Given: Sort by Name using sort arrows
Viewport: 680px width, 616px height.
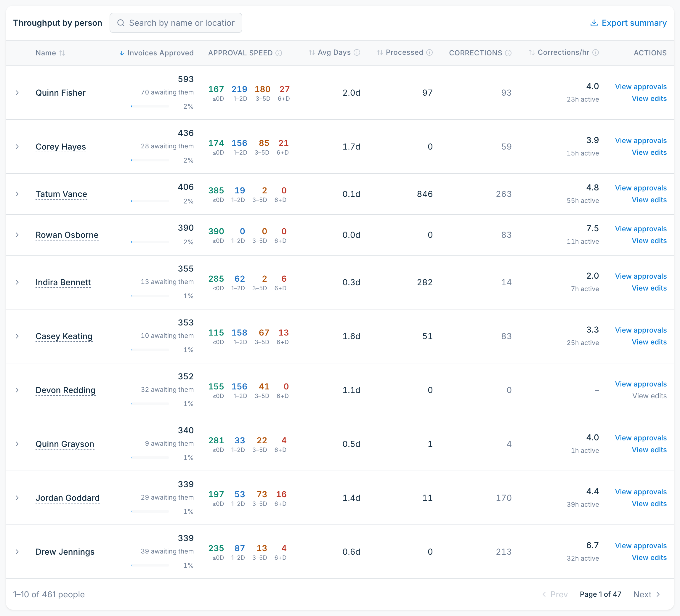Looking at the screenshot, I should pos(62,53).
